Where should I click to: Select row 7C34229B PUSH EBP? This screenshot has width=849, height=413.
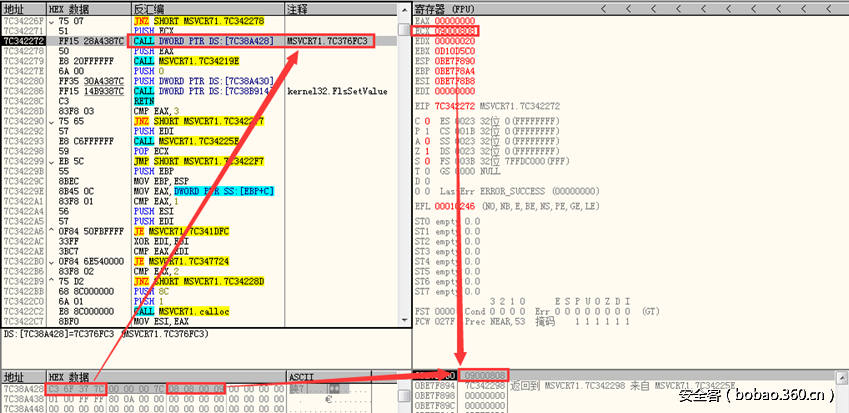point(198,171)
